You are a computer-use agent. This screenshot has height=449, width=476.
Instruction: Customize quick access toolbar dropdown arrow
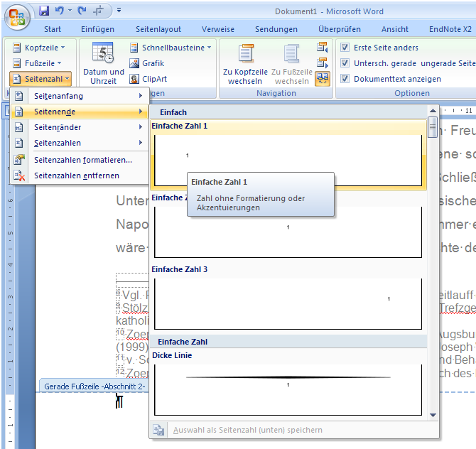[x=119, y=11]
